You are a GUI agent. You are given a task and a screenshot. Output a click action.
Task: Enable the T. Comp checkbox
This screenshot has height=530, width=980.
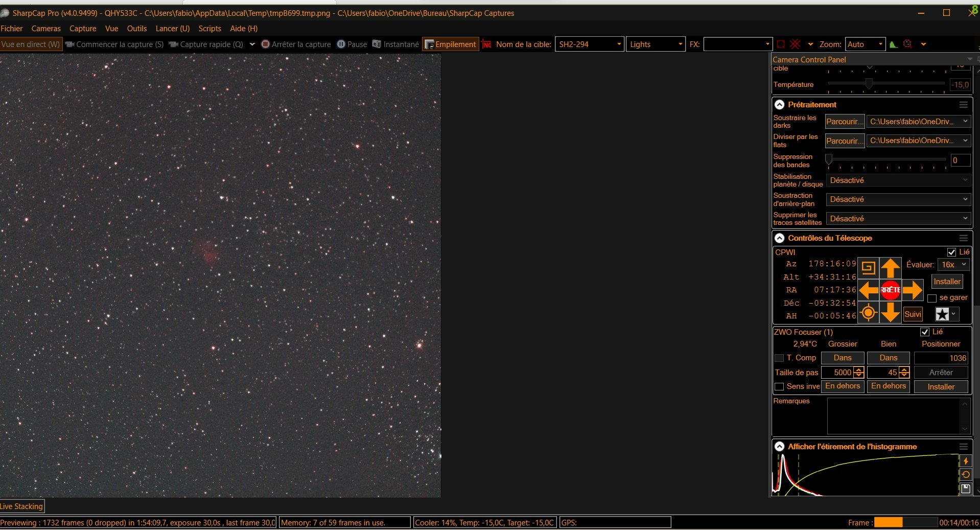point(779,358)
